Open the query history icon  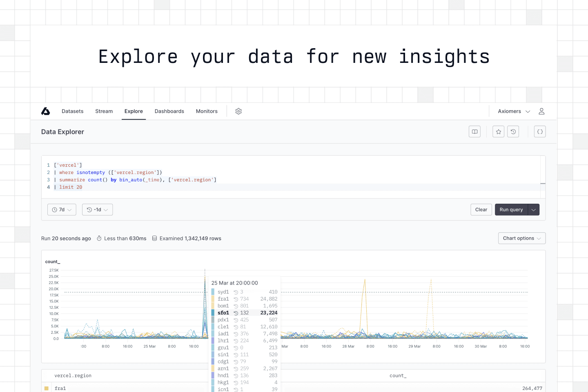[513, 132]
